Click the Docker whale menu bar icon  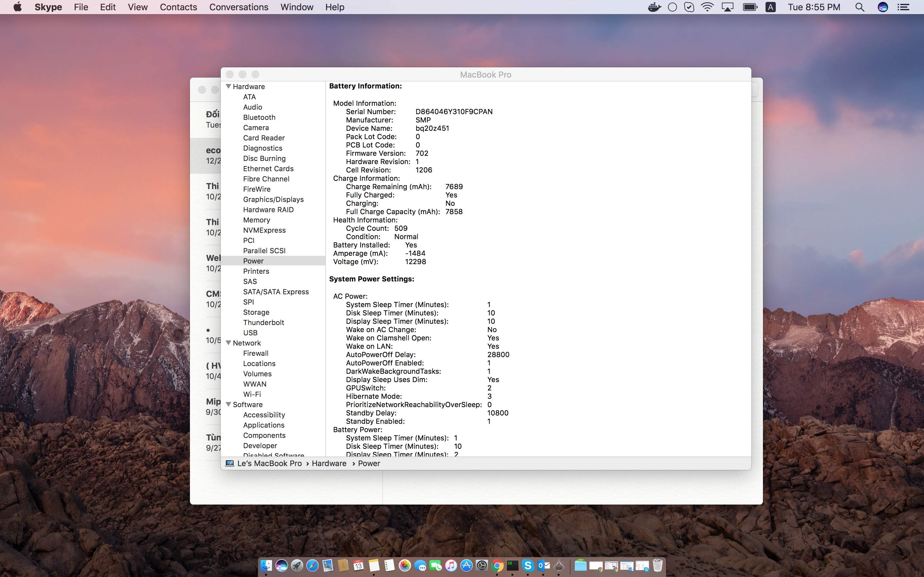(654, 7)
